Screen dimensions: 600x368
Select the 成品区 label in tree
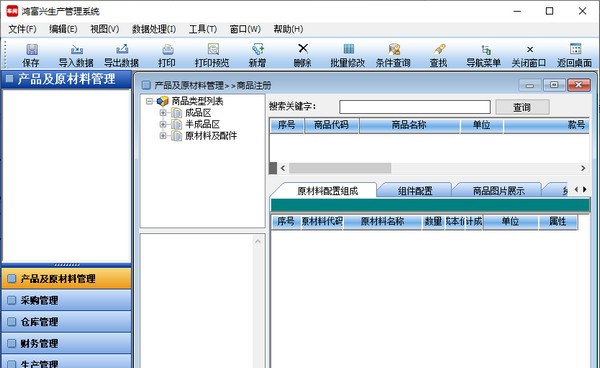point(198,113)
